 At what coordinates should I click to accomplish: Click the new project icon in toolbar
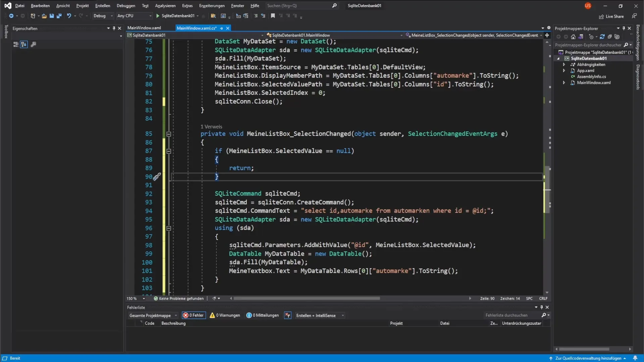pyautogui.click(x=33, y=16)
